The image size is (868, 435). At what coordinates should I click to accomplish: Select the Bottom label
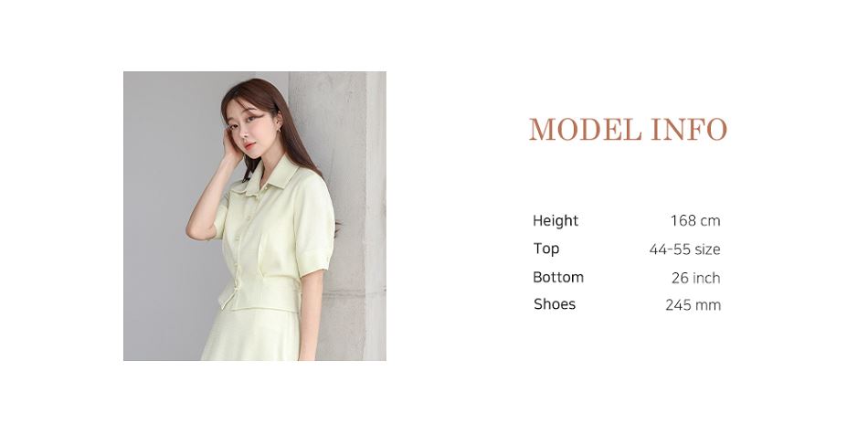click(x=558, y=277)
